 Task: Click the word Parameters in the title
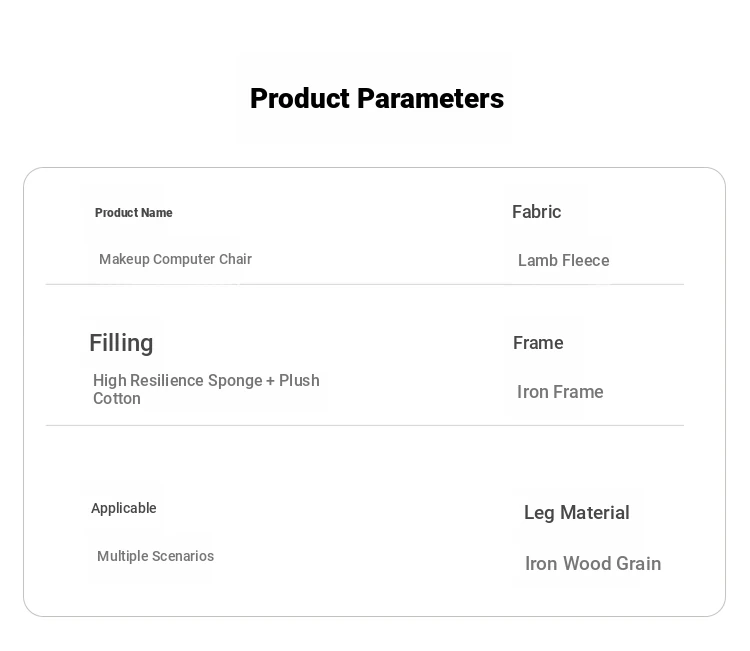430,99
